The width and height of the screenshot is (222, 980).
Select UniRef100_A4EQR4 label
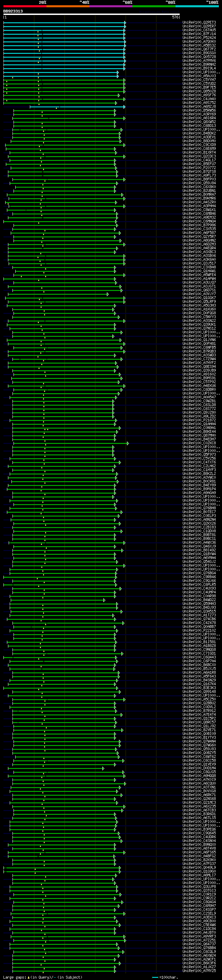[x=199, y=248]
